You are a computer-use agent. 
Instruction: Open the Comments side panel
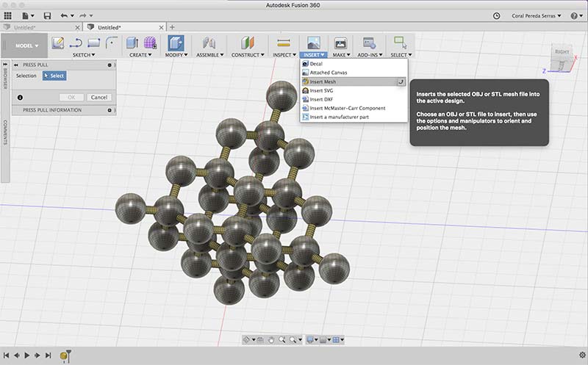coord(5,132)
